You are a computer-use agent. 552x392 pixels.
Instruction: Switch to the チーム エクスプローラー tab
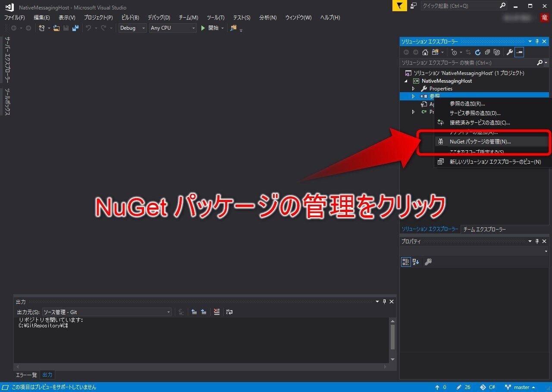[x=484, y=230]
